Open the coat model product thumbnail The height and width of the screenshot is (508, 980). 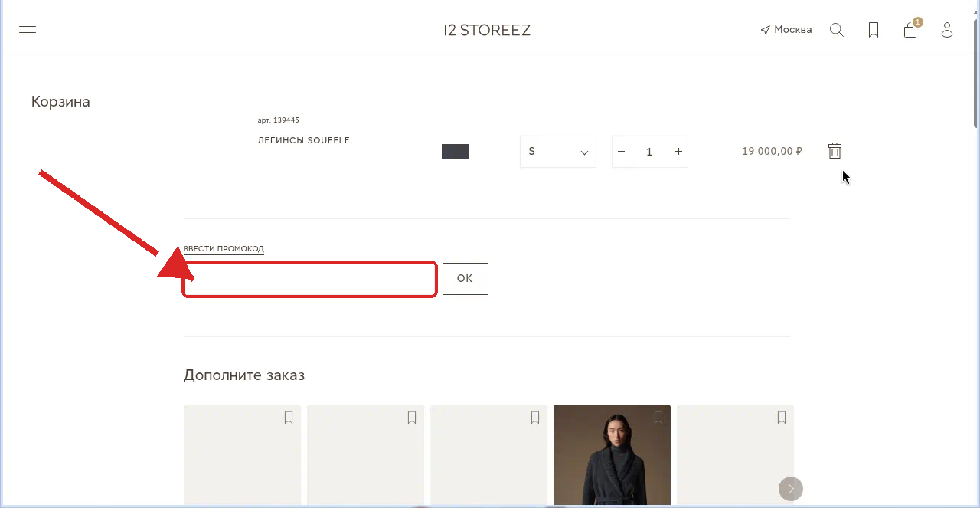pos(612,456)
